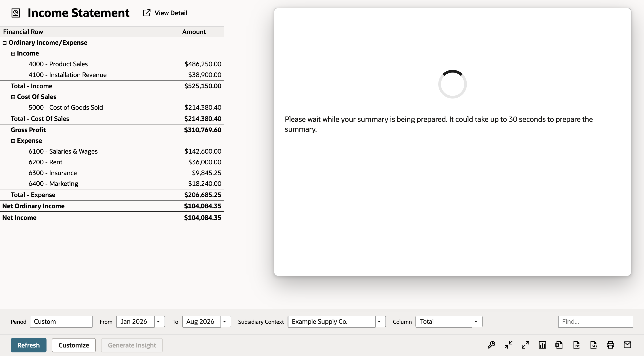Select 6100 - Salaries & Wages row
644x356 pixels.
coord(112,151)
